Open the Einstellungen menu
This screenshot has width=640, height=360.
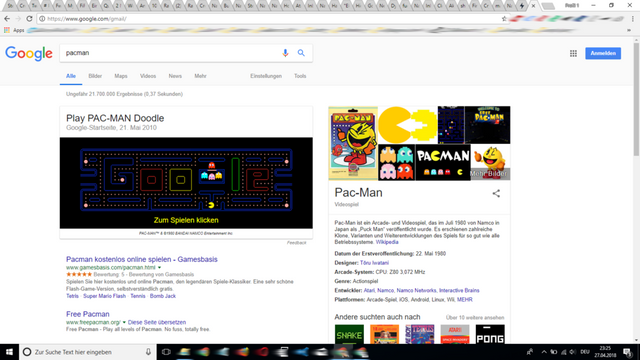coord(266,76)
